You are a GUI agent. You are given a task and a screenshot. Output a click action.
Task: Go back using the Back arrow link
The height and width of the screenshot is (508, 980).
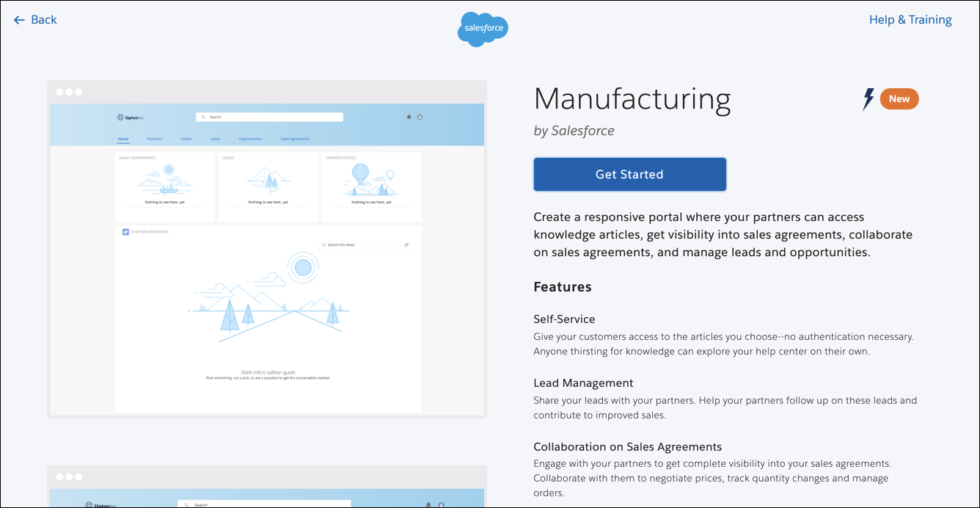pos(35,20)
